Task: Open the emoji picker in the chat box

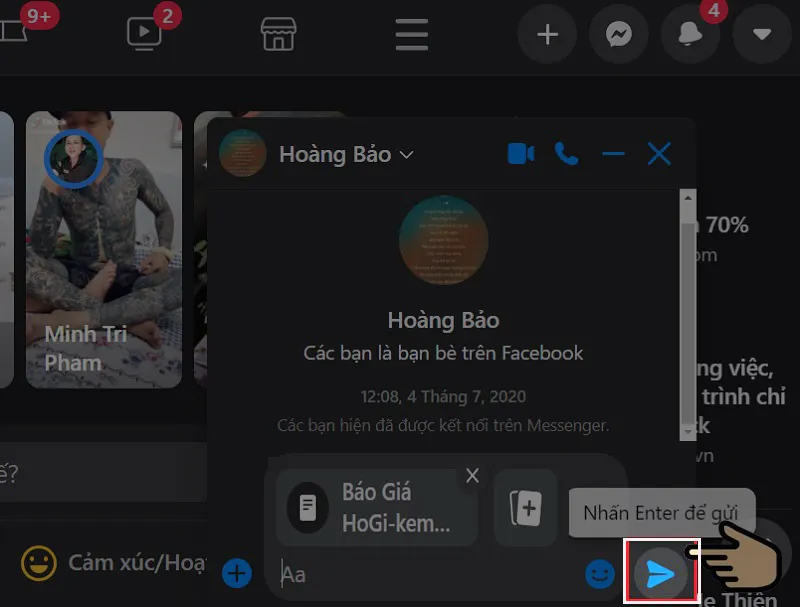Action: point(598,574)
